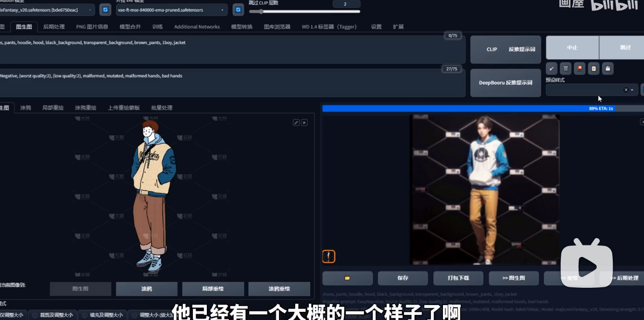The image size is (644, 320).
Task: Open the 训练 tab
Action: 158,27
